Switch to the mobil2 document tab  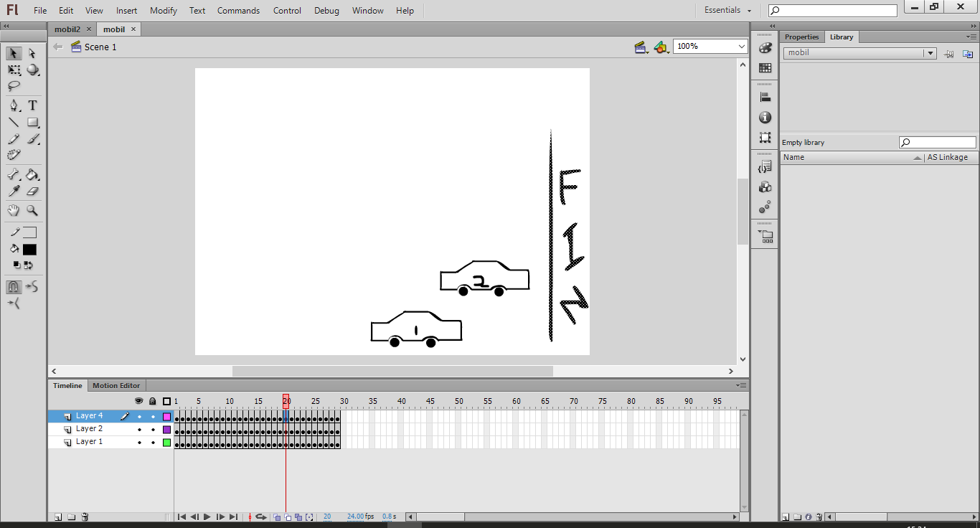click(x=66, y=29)
